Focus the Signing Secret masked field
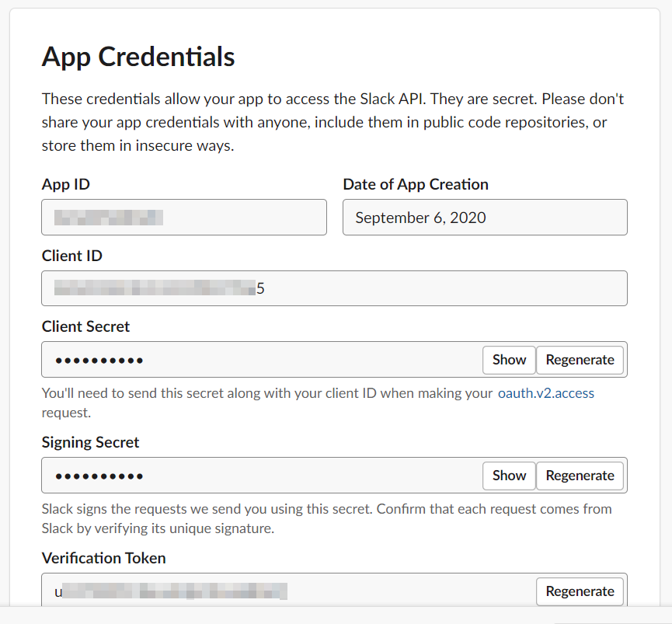 tap(262, 476)
